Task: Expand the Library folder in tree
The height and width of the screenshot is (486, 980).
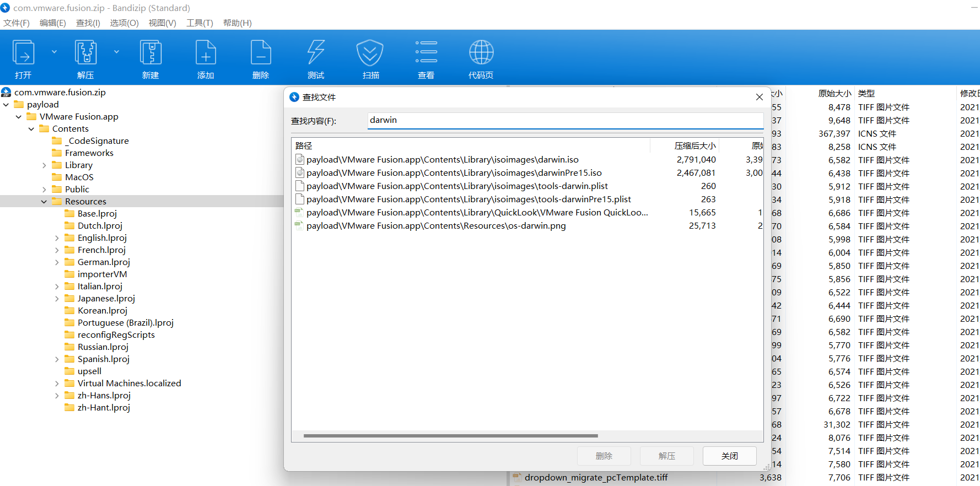Action: click(x=44, y=165)
